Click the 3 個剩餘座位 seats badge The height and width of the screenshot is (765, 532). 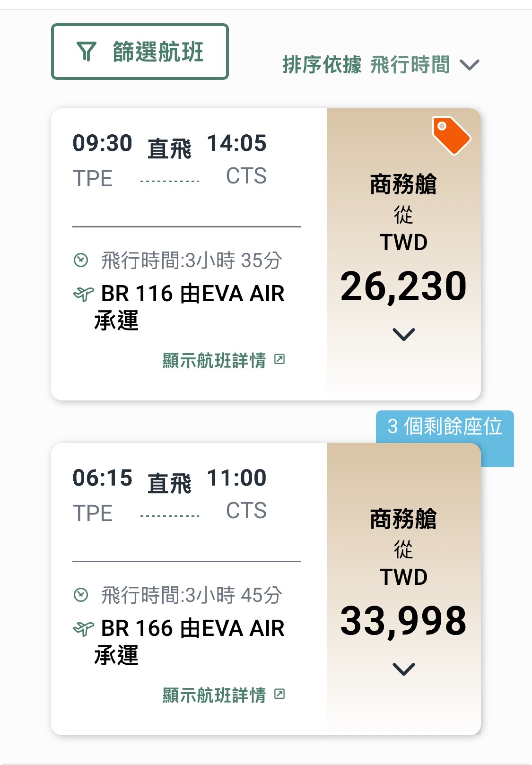445,426
